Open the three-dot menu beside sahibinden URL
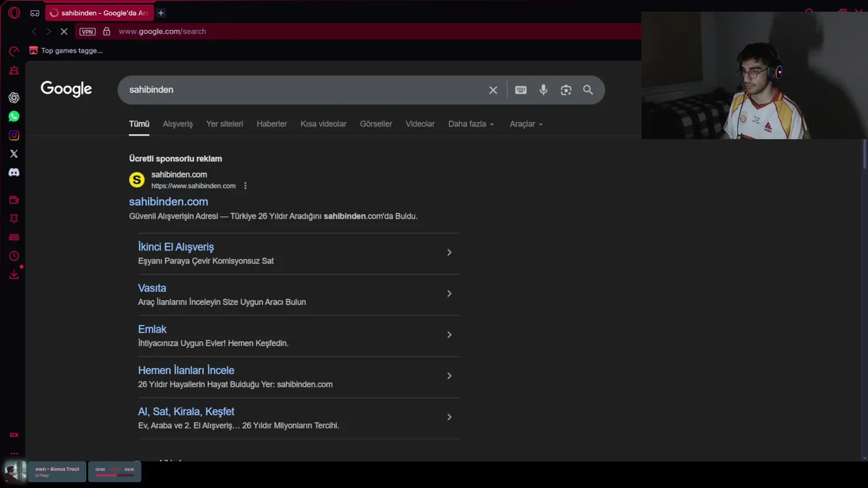Viewport: 868px width, 488px height. coord(245,186)
